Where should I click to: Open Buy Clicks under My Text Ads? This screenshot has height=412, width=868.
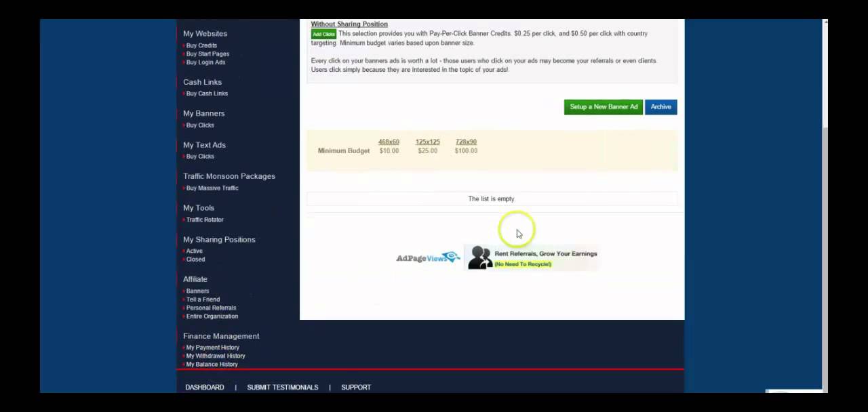[200, 156]
